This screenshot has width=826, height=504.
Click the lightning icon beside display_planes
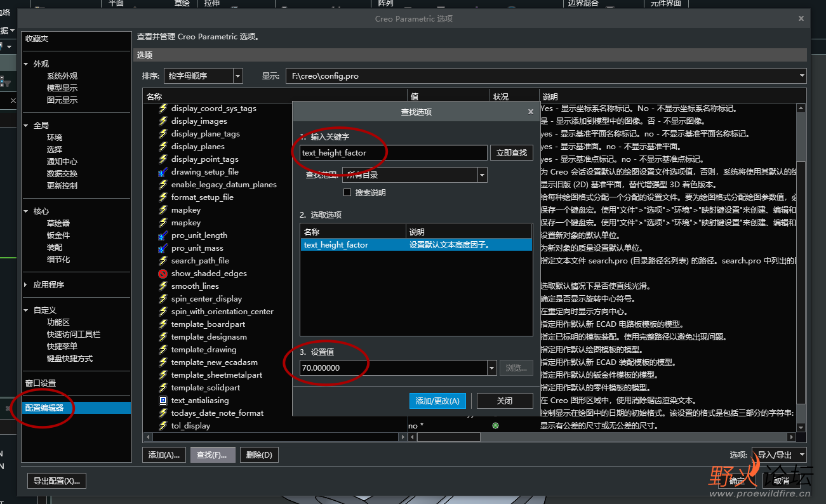coord(163,147)
